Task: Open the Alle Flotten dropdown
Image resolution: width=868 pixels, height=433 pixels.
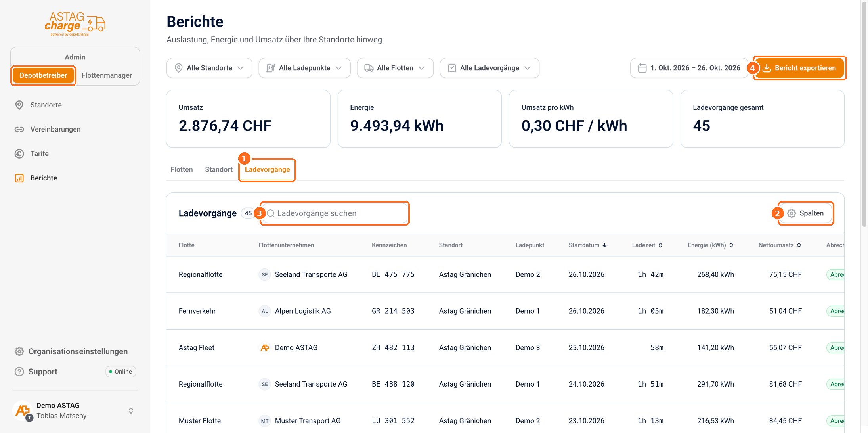Action: [x=395, y=68]
